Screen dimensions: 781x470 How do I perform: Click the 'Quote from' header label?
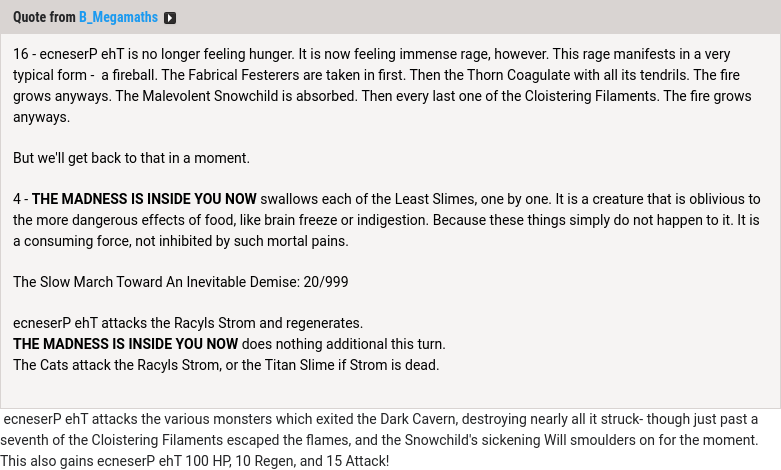(x=44, y=18)
